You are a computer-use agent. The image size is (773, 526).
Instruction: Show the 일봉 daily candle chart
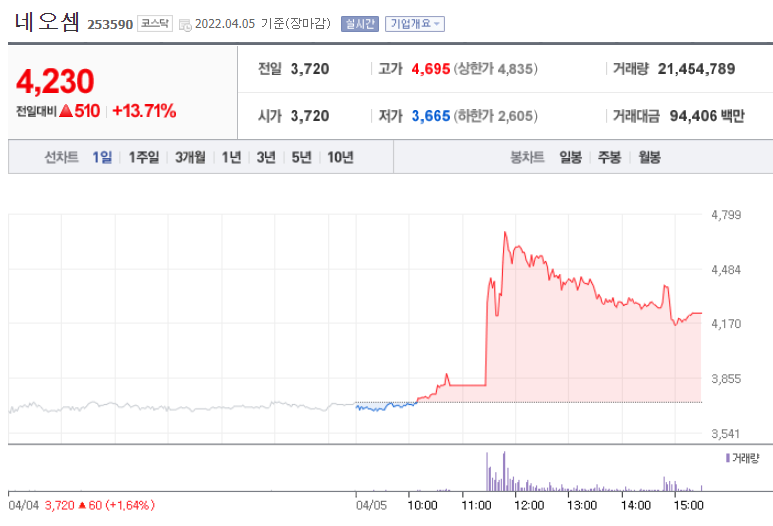coord(570,157)
